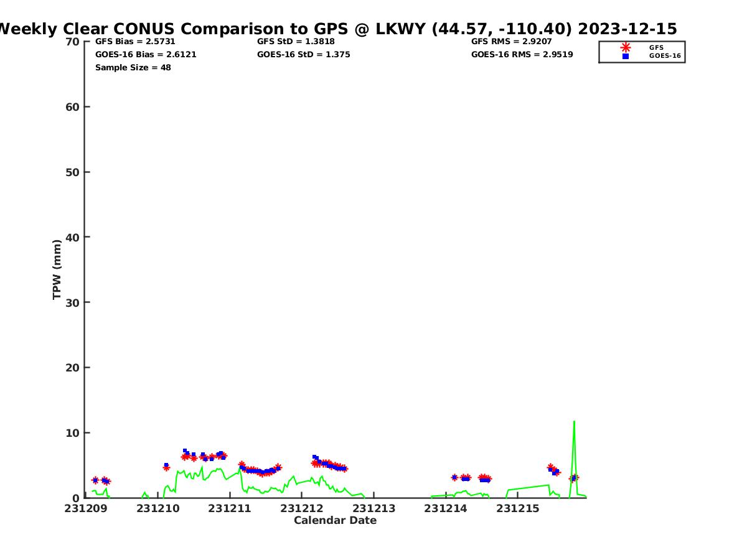Image resolution: width=747 pixels, height=560 pixels.
Task: Click the plot title mentioning LKWY
Action: point(336,29)
